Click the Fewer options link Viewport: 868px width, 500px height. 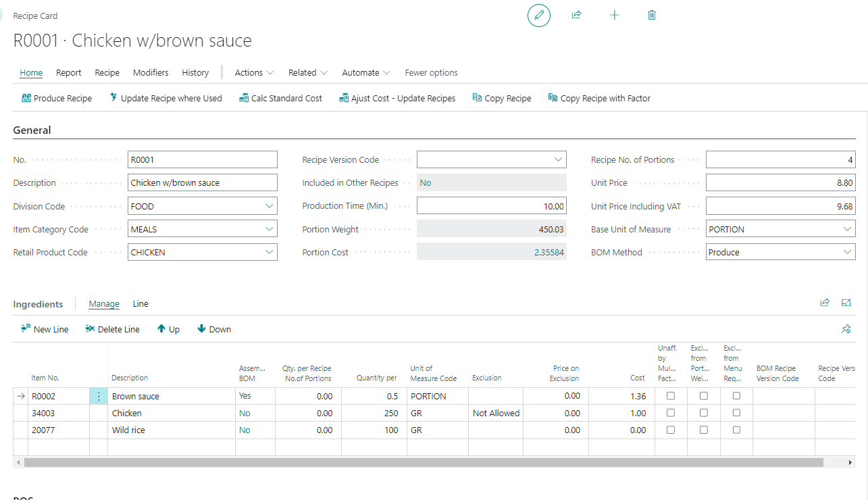431,73
